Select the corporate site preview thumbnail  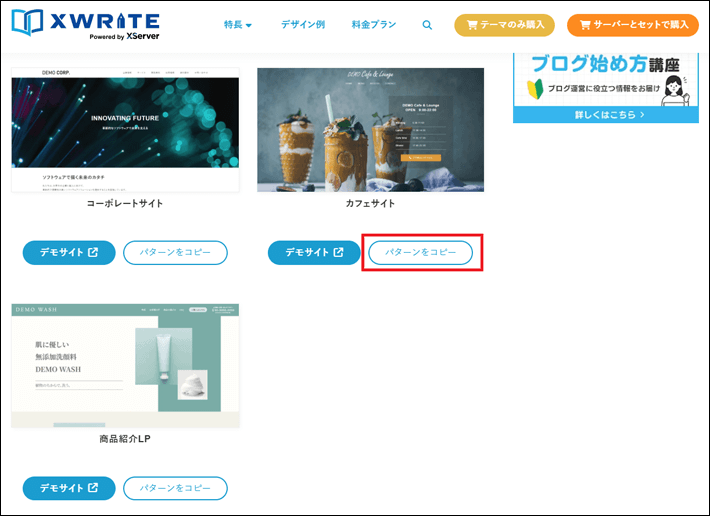coord(125,129)
